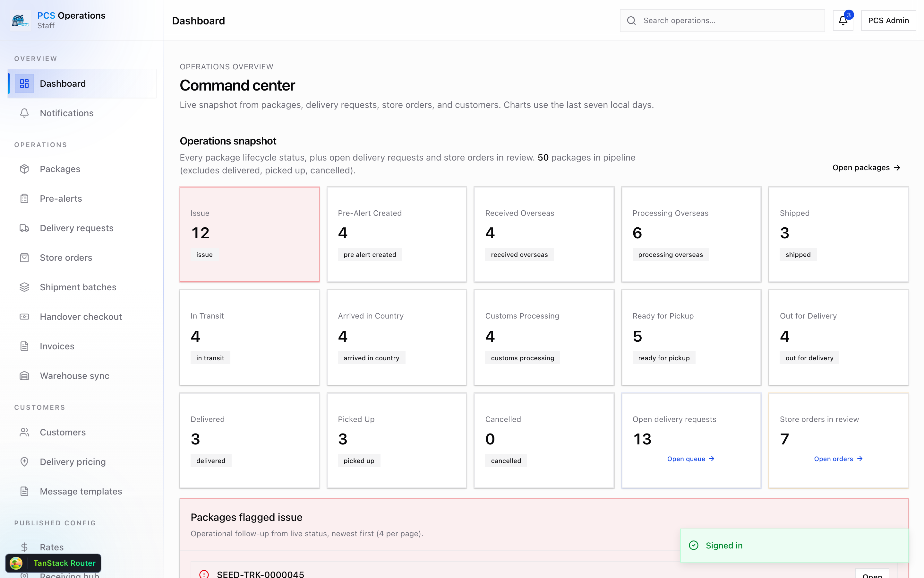
Task: Open the Processing Overseas card
Action: tap(691, 234)
